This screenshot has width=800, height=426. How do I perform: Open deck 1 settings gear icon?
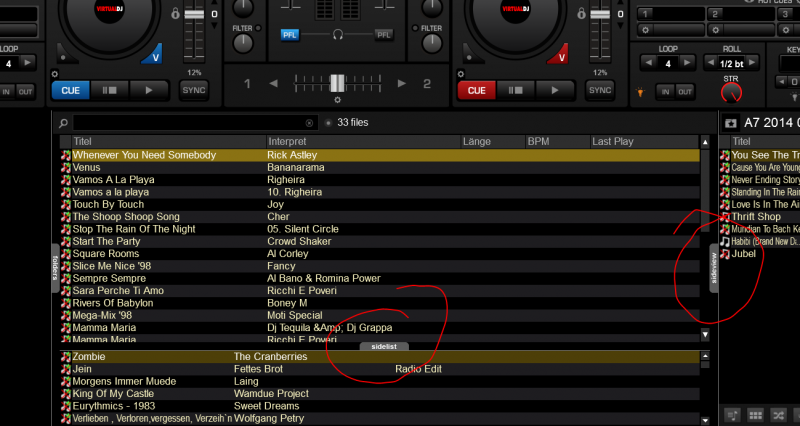tap(55, 74)
